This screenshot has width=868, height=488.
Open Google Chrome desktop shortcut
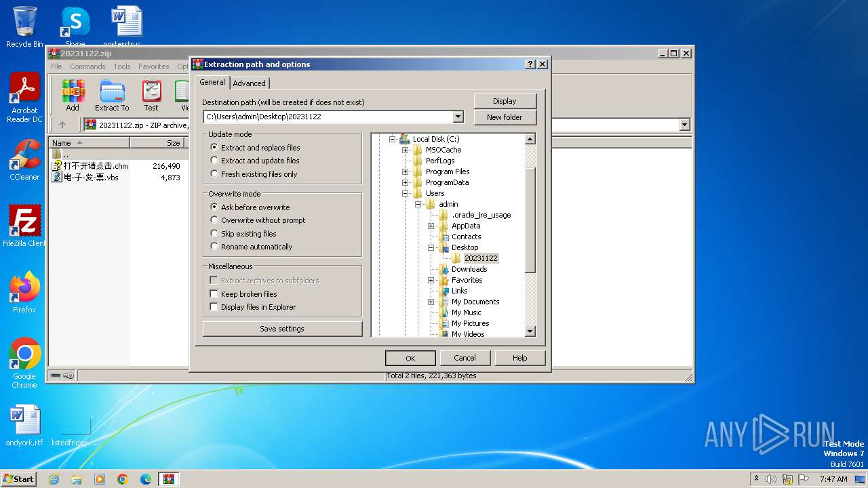(x=24, y=363)
